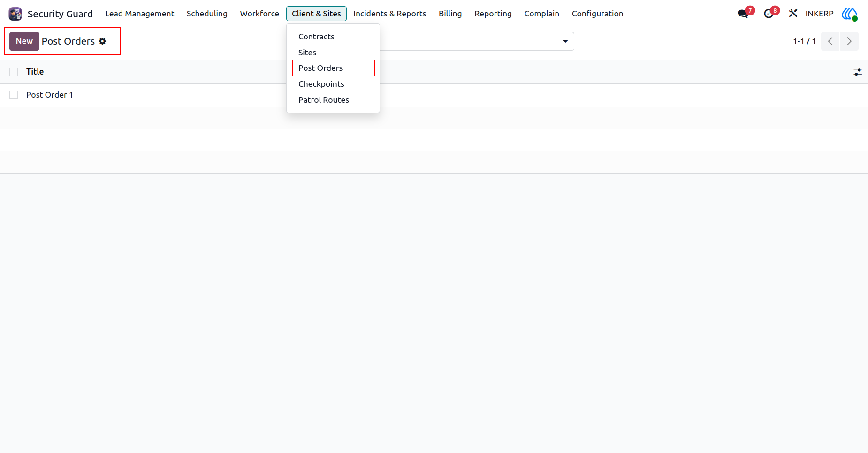This screenshot has width=868, height=453.
Task: Select Checkpoints from the dropdown
Action: click(x=333, y=84)
